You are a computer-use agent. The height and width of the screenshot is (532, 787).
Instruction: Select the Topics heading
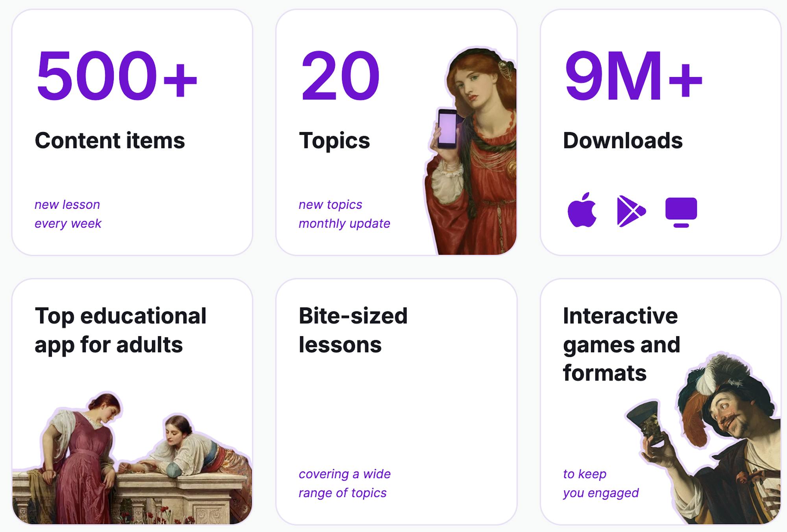pos(334,141)
